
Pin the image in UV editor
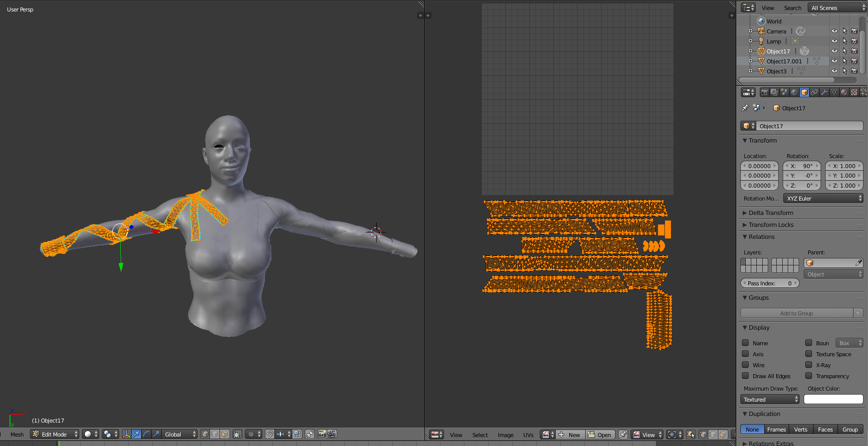click(623, 435)
